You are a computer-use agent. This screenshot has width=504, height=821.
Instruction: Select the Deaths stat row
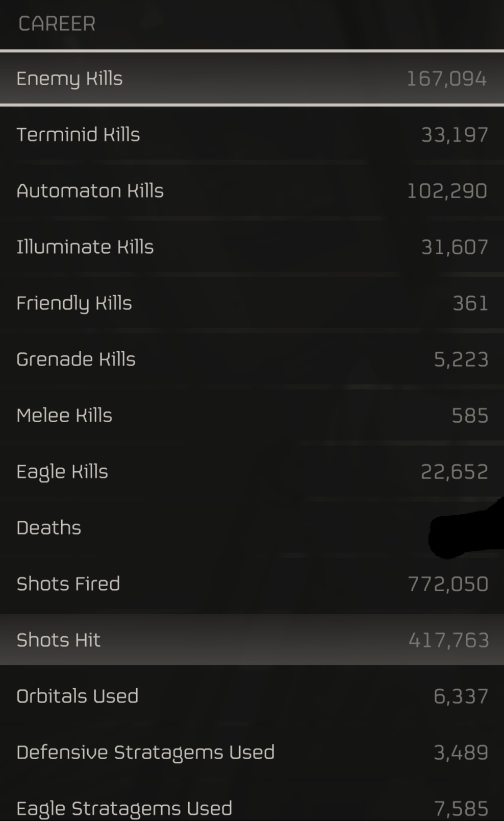coord(252,527)
